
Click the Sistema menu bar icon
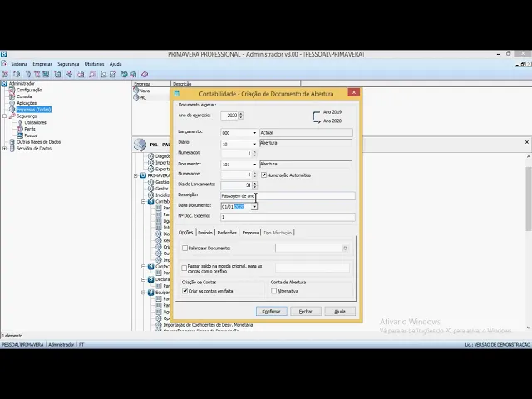[x=4, y=64]
